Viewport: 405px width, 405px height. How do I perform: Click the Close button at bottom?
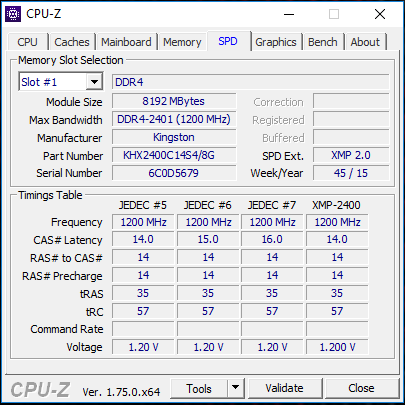click(361, 388)
